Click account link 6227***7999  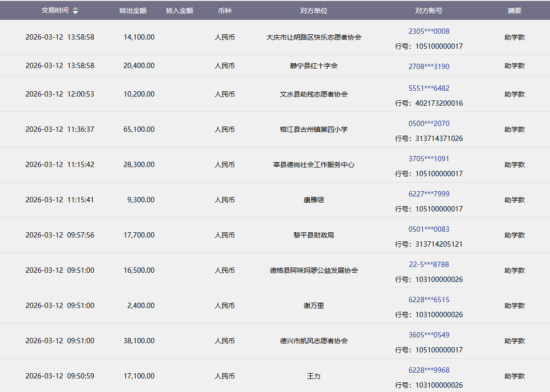429,194
